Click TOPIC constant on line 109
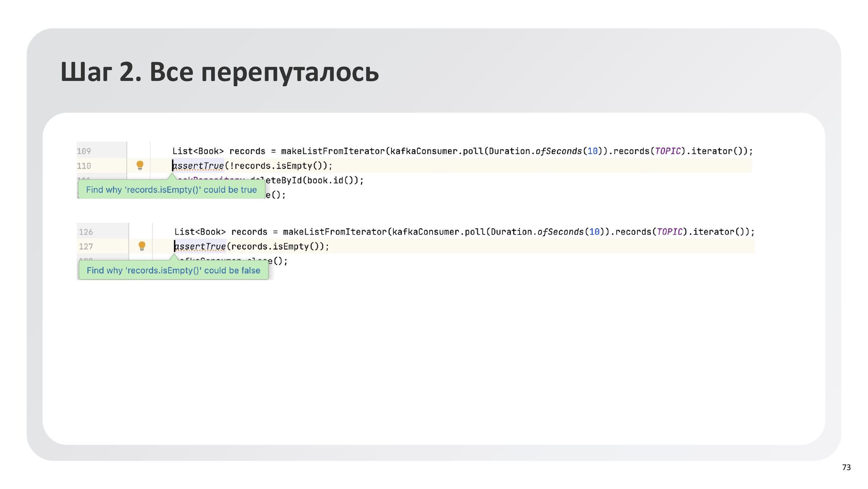The image size is (868, 489). (667, 151)
